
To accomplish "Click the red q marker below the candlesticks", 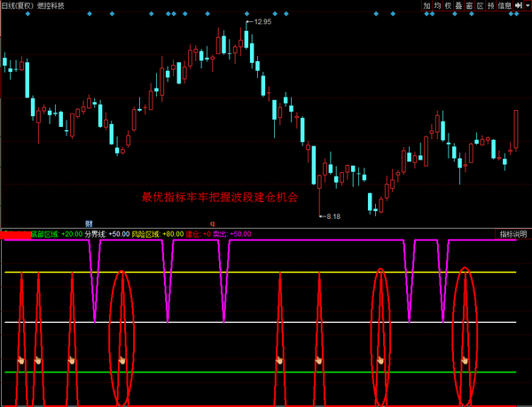I will pos(211,223).
